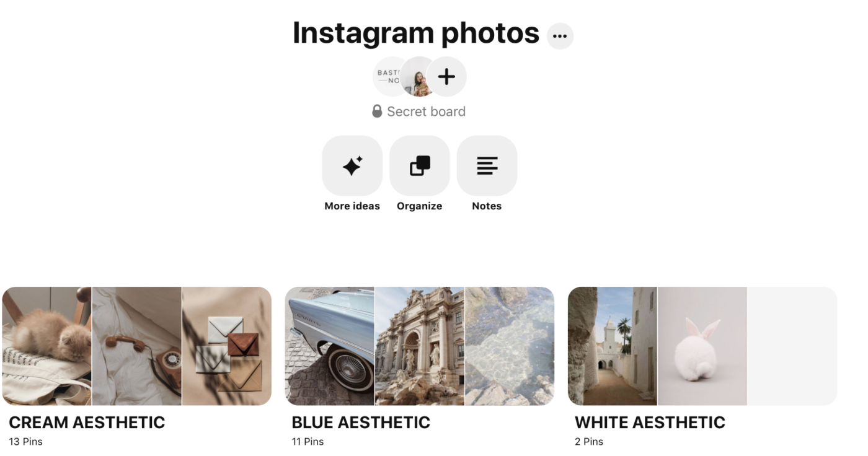Click the white bunny photo
868x456 pixels.
(702, 346)
